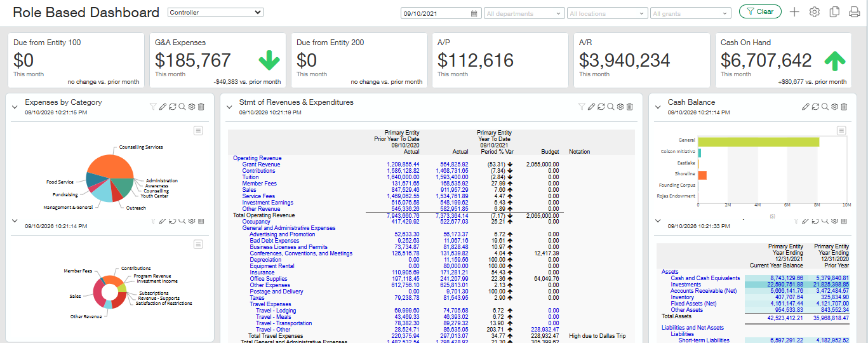This screenshot has width=868, height=343.
Task: Click the Short-term Liabilities link
Action: tap(704, 340)
